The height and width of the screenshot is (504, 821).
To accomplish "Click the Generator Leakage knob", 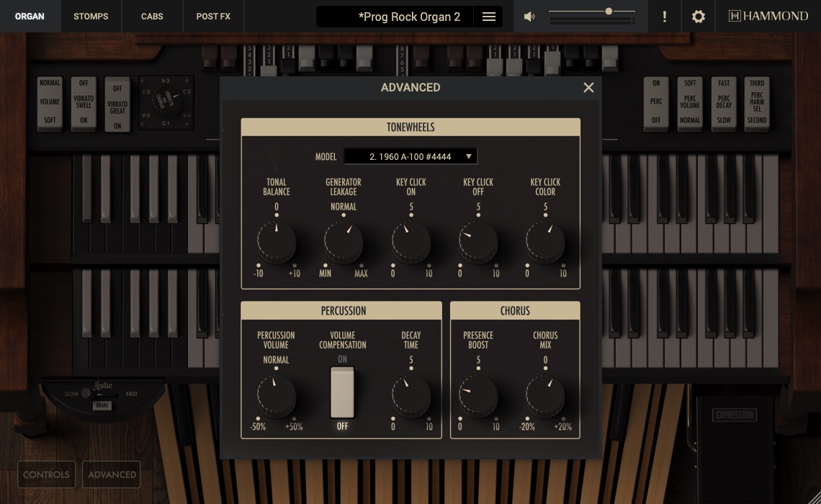I will pos(344,243).
